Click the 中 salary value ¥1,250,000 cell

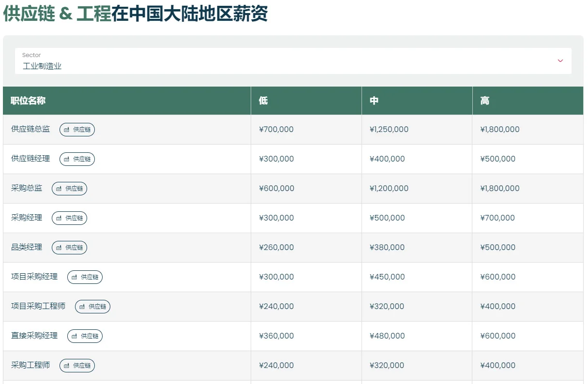point(390,129)
